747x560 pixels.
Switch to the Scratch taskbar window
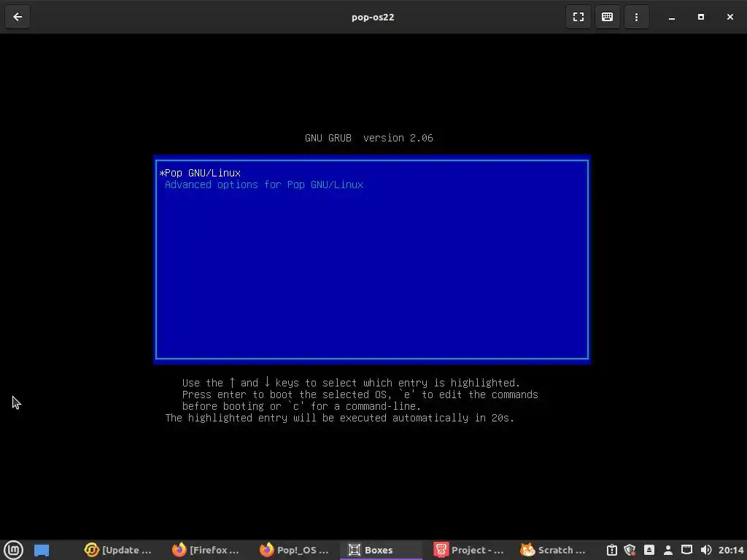(x=553, y=550)
